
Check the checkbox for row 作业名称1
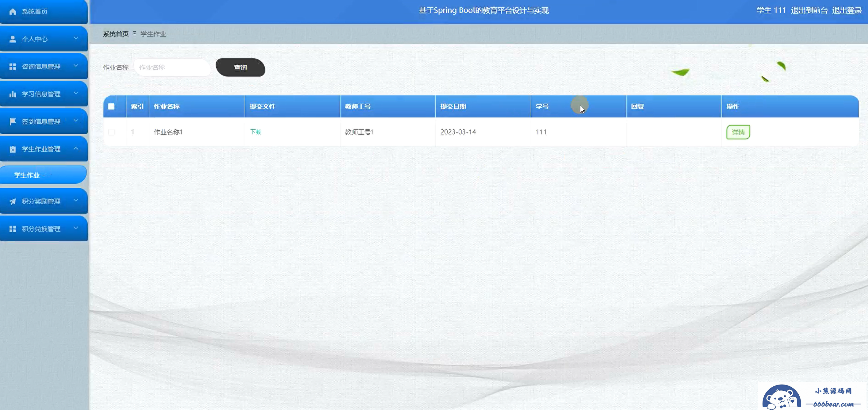111,132
